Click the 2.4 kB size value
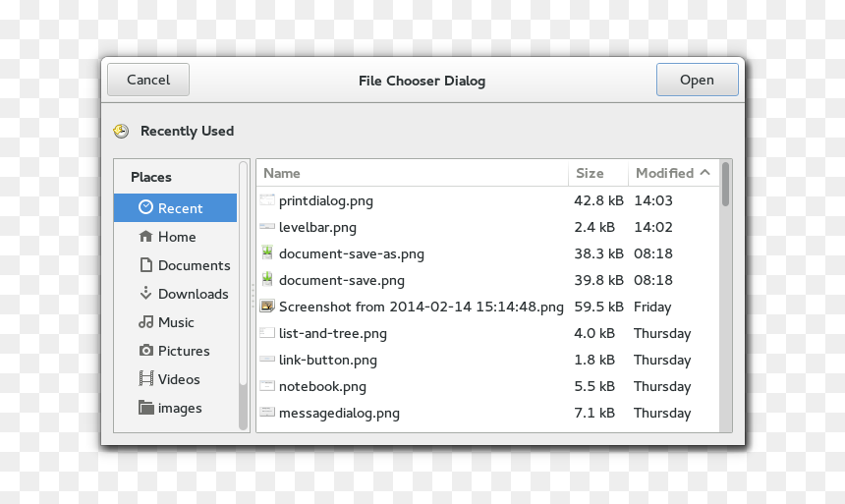Image resolution: width=845 pixels, height=504 pixels. [594, 227]
